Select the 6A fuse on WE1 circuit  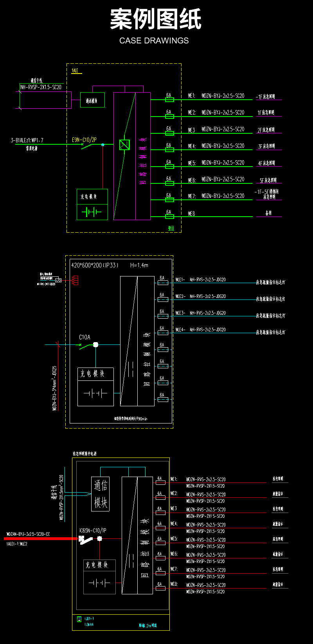tap(169, 100)
